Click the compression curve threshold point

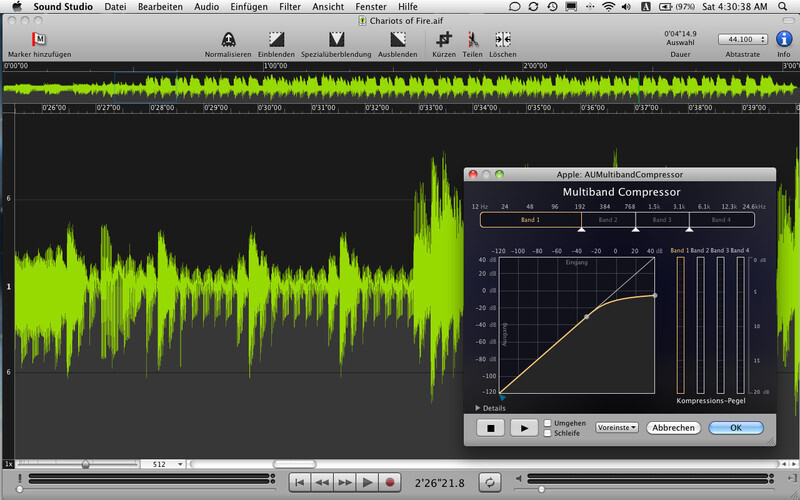(x=587, y=317)
